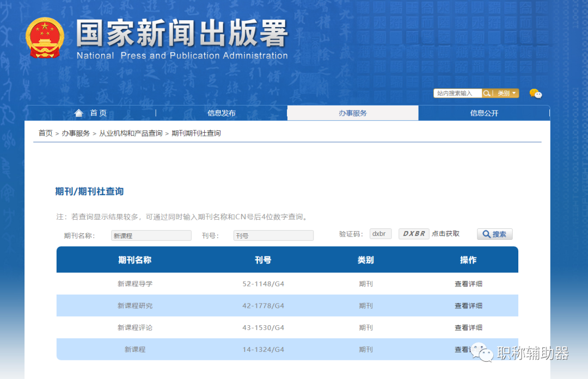Click the home icon beside 首页 in navigation
Screen dimensions: 588x379
[79, 113]
